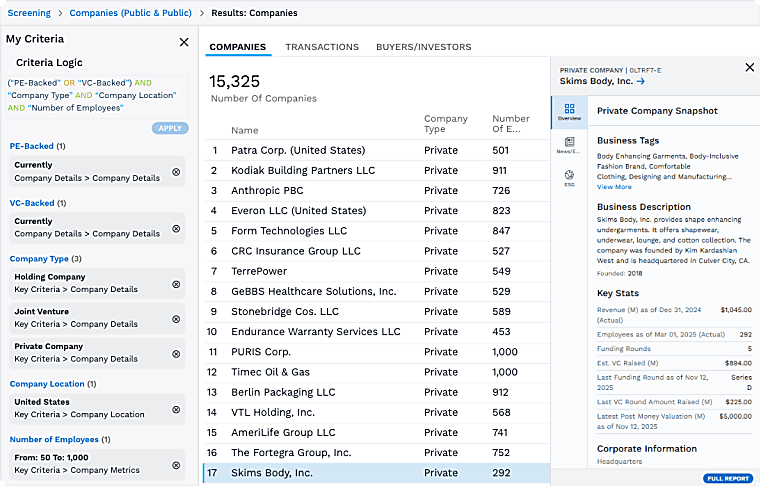Switch to the BUYERS/INVESTORS tab
Screen dimensions: 760x486
[424, 47]
